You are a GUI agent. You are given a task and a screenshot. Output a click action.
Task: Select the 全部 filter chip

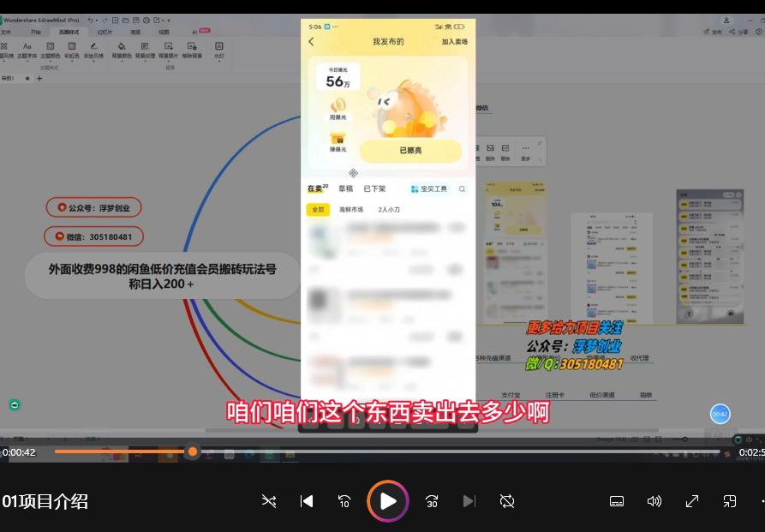click(318, 209)
